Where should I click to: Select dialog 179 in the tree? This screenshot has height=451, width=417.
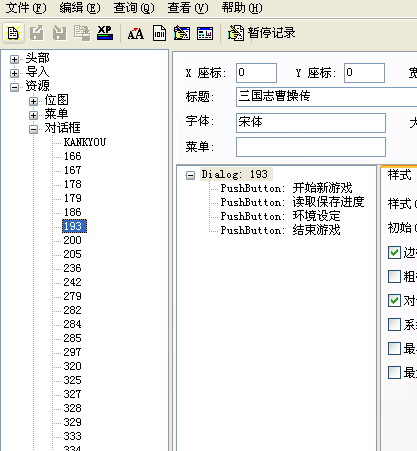click(x=72, y=198)
